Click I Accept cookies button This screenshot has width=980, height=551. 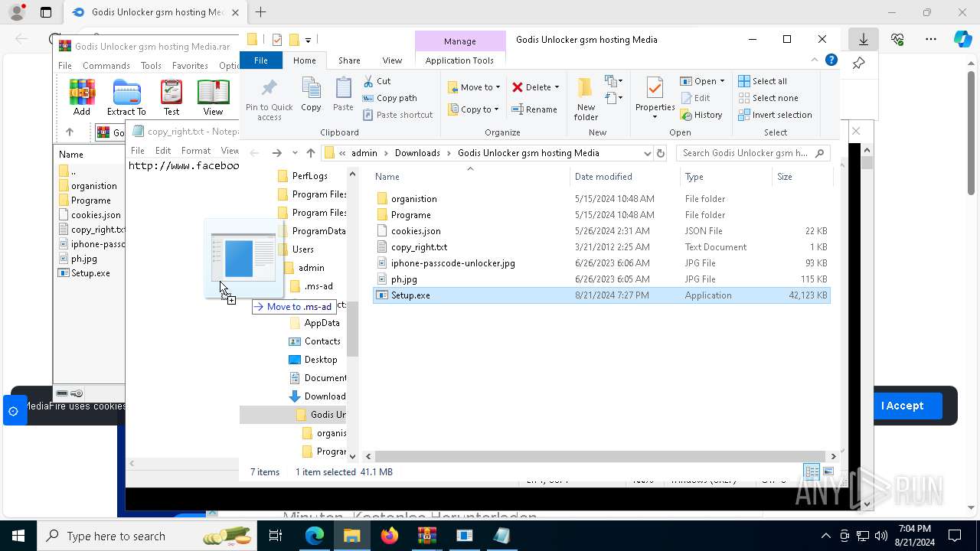(902, 406)
